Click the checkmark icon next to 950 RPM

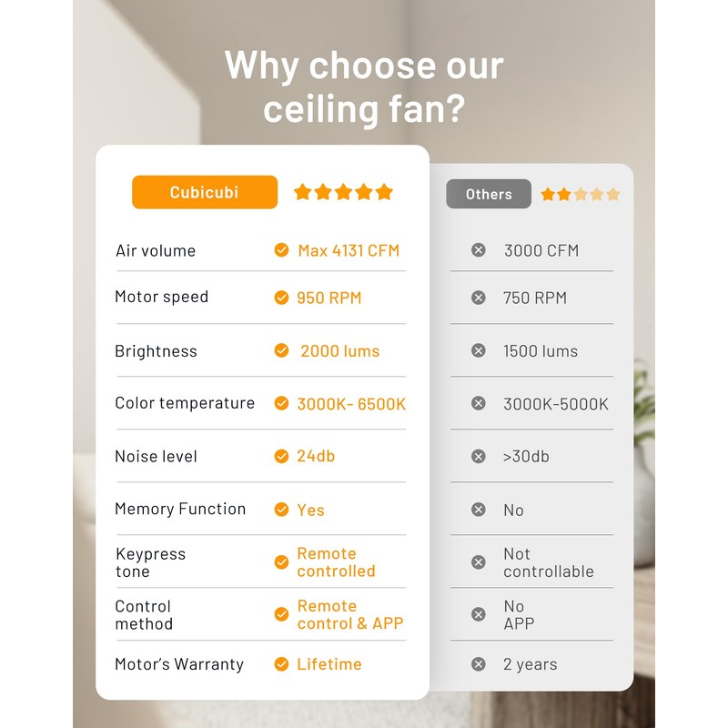[282, 298]
